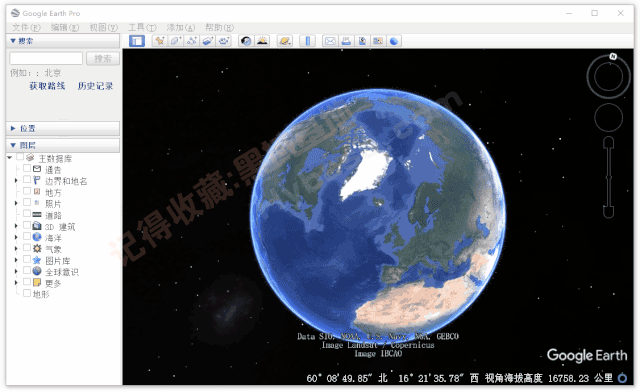640x392 pixels.
Task: Click the 历史记录 history link
Action: coord(95,86)
